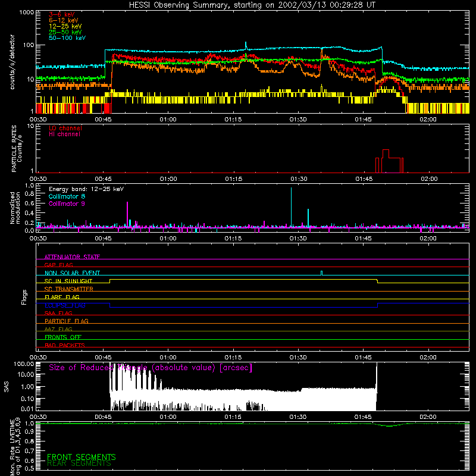Select the orange 6-12 keV legend entry
476x476 pixels.
63,20
